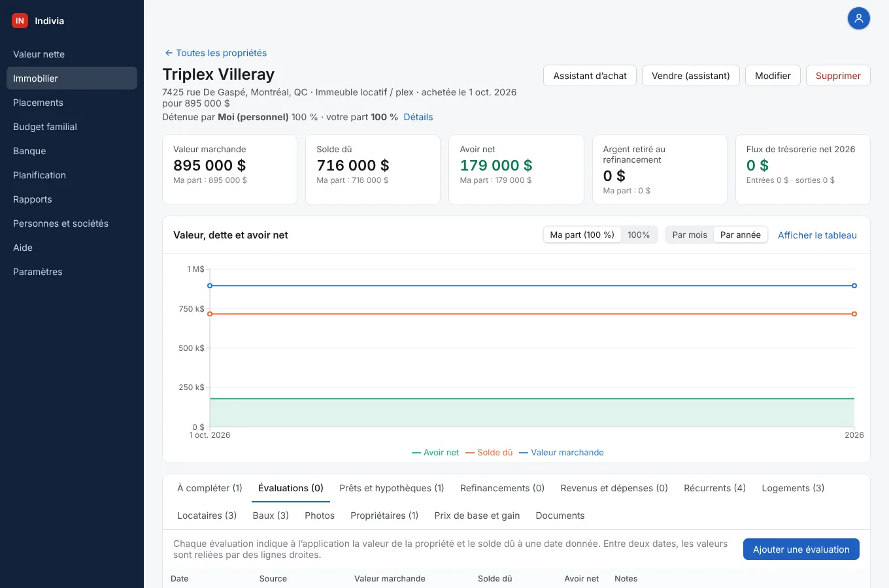Toggle Avoir net series in chart legend
This screenshot has height=588, width=889.
coord(435,452)
